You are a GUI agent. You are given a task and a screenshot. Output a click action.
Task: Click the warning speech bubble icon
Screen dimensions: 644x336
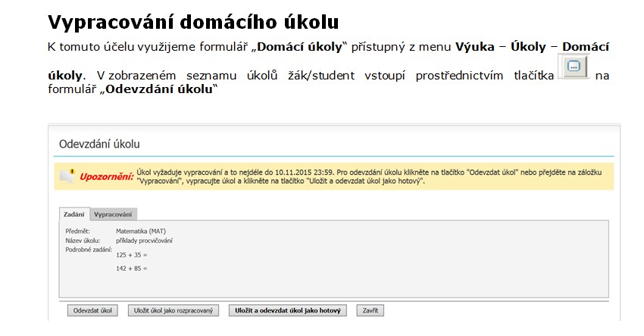[67, 176]
